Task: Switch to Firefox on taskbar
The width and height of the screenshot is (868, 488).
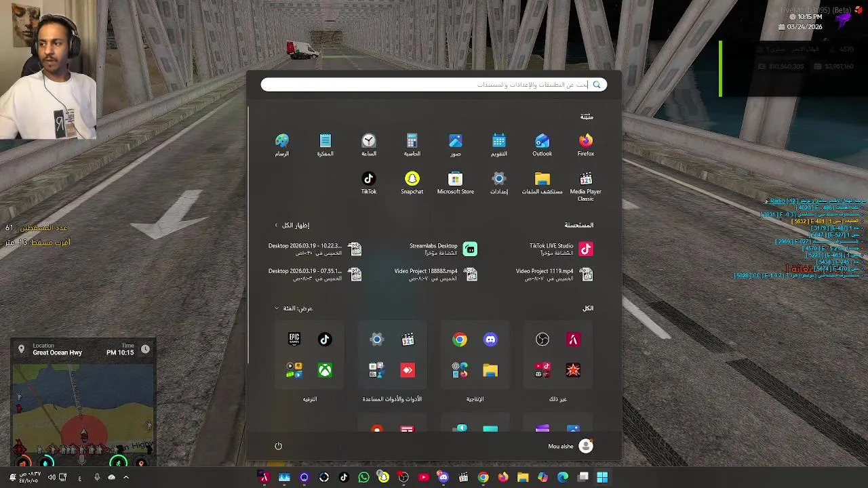Action: tap(503, 477)
